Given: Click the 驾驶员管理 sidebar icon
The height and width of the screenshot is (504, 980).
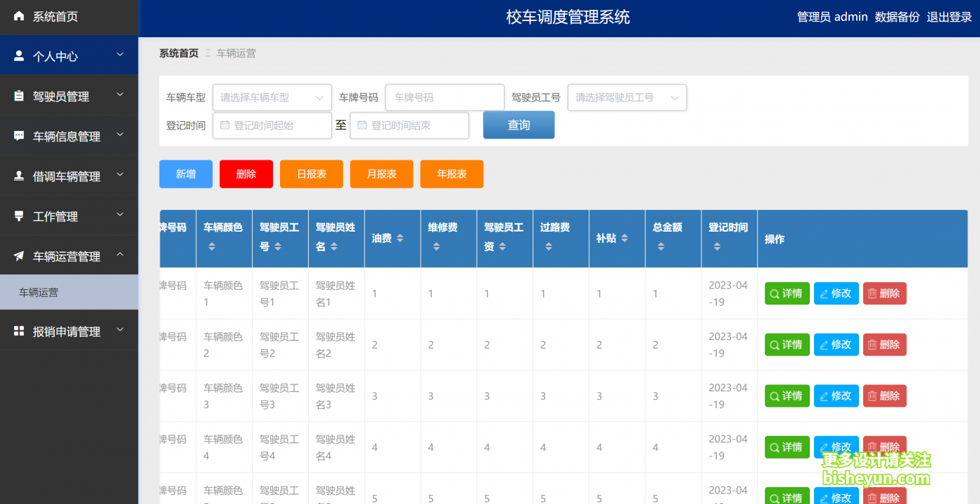Looking at the screenshot, I should point(18,95).
